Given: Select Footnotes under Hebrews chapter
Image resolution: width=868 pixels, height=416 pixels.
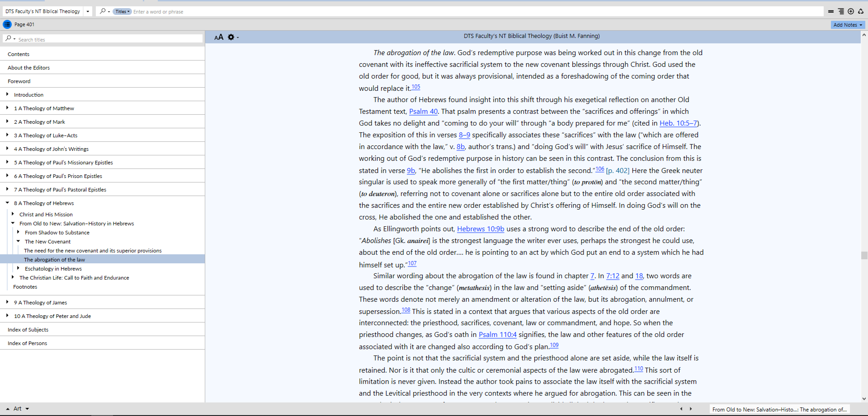Looking at the screenshot, I should pos(25,287).
